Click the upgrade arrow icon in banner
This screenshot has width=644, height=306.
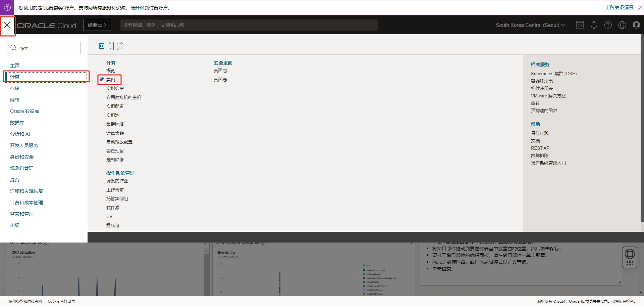(7, 7)
